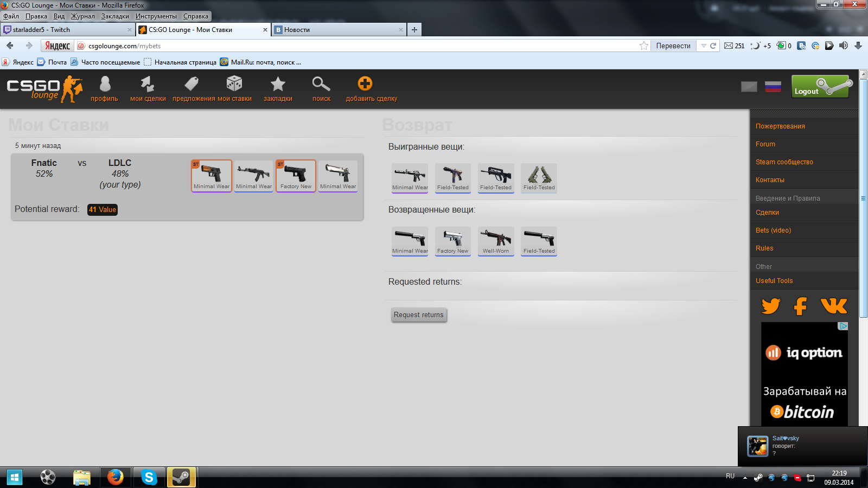The height and width of the screenshot is (488, 868).
Task: Open the Useful Tools link
Action: (774, 281)
